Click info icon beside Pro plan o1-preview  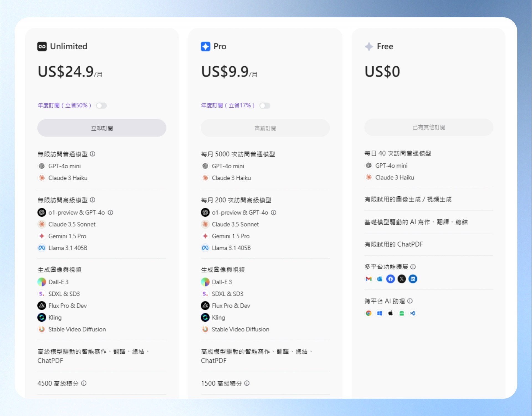(x=273, y=212)
